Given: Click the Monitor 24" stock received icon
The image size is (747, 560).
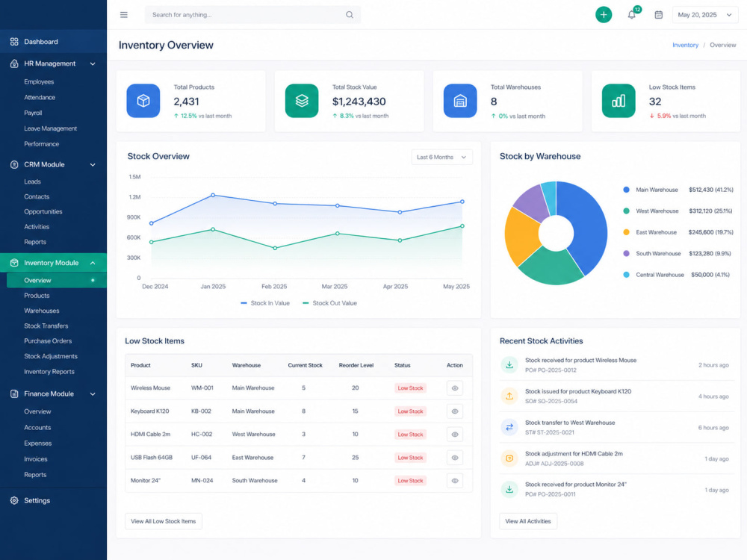Looking at the screenshot, I should (509, 490).
